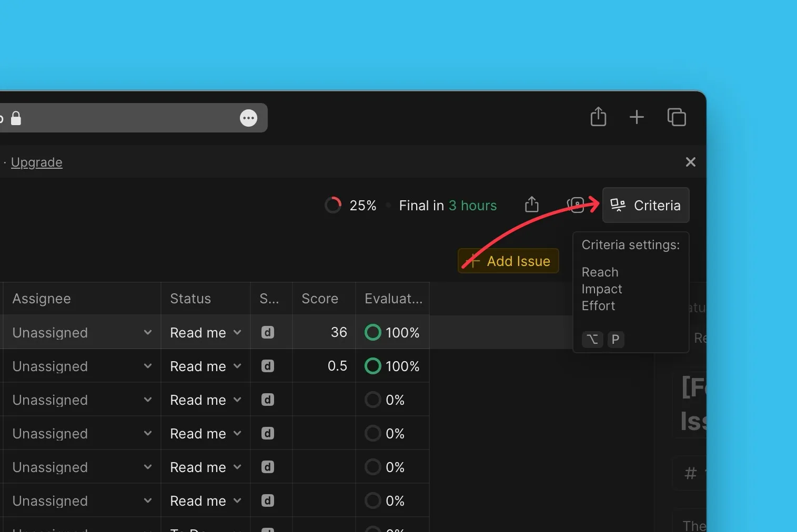Click the 25% progress ring indicator
The image size is (797, 532).
pos(333,205)
